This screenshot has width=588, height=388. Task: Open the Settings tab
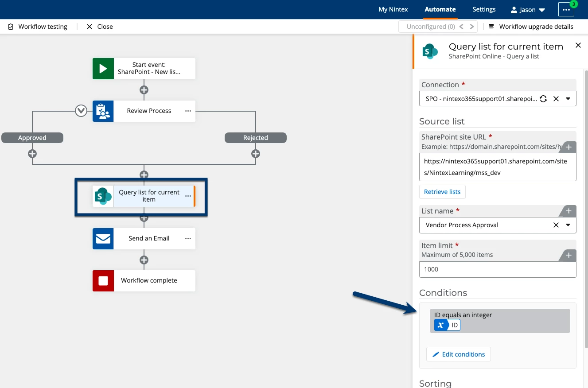click(x=484, y=9)
